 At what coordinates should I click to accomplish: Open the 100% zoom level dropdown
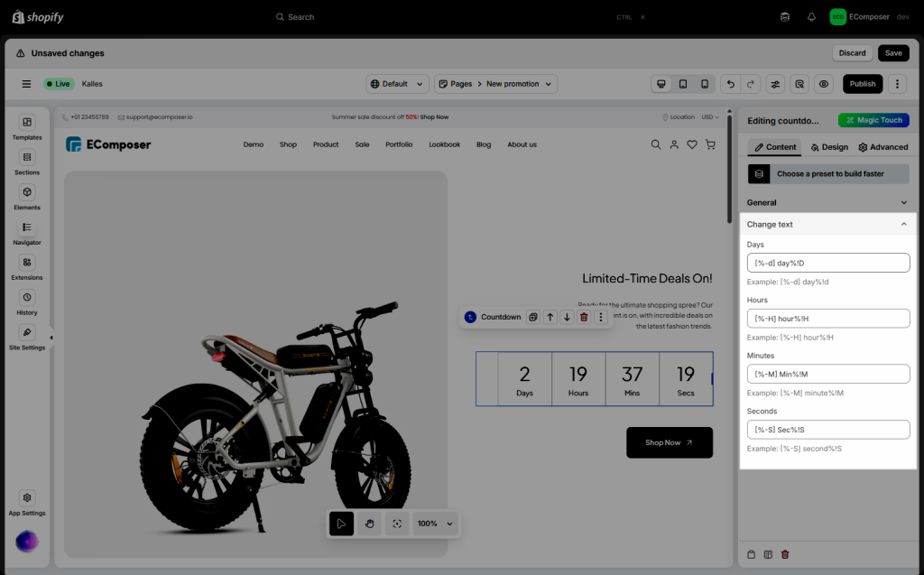[437, 524]
